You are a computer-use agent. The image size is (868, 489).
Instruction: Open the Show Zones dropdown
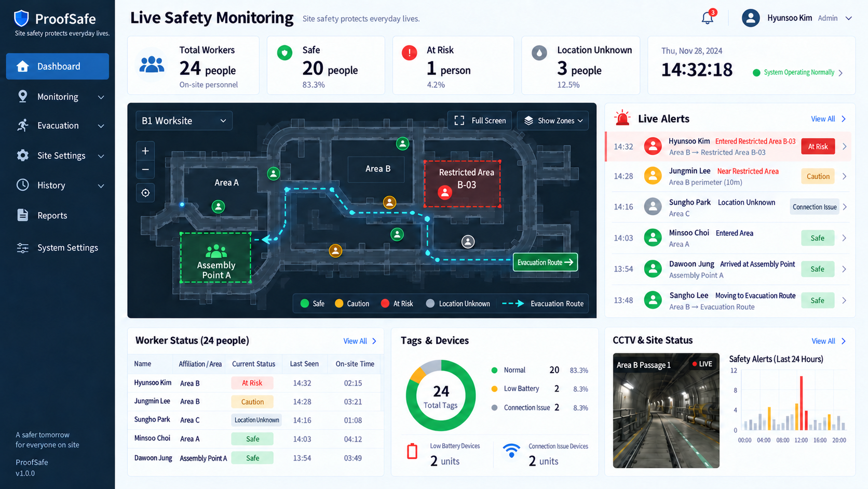point(553,121)
